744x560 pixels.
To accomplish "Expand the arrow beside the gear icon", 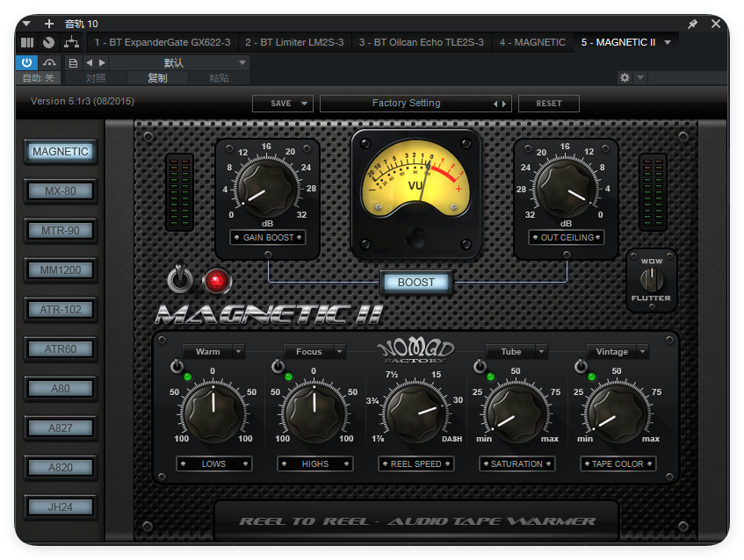I will [640, 77].
